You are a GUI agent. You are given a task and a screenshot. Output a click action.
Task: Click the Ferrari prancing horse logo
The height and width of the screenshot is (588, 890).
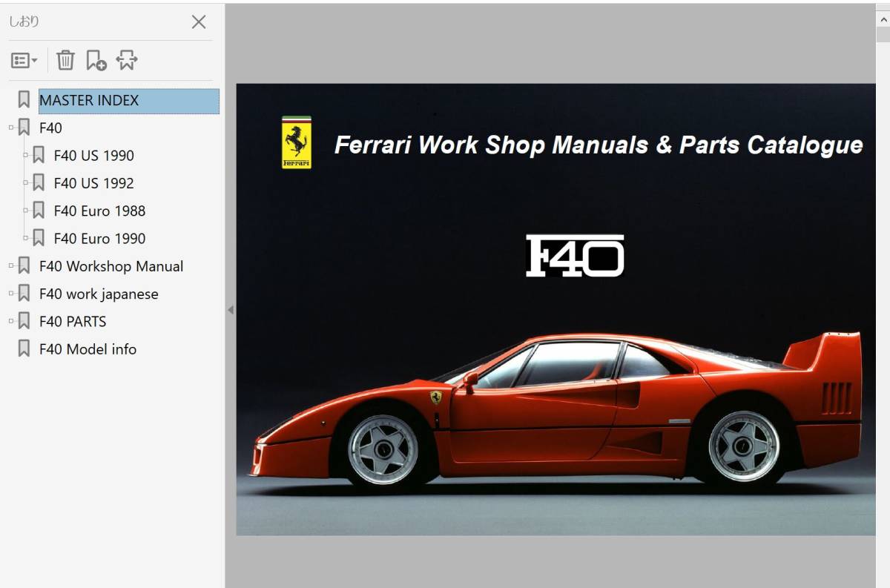tap(297, 142)
